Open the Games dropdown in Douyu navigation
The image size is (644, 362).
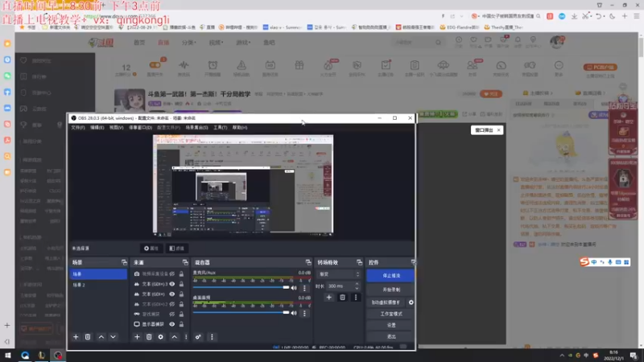tap(243, 43)
